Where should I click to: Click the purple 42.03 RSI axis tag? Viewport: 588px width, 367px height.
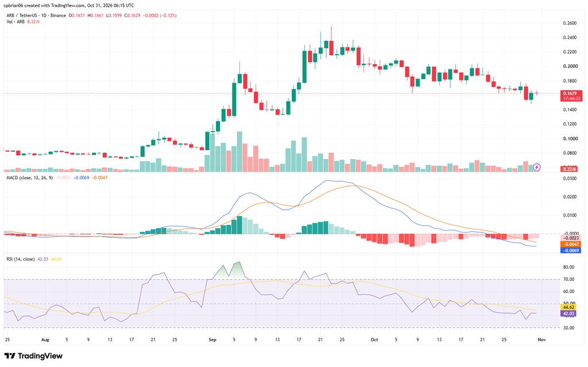[568, 314]
